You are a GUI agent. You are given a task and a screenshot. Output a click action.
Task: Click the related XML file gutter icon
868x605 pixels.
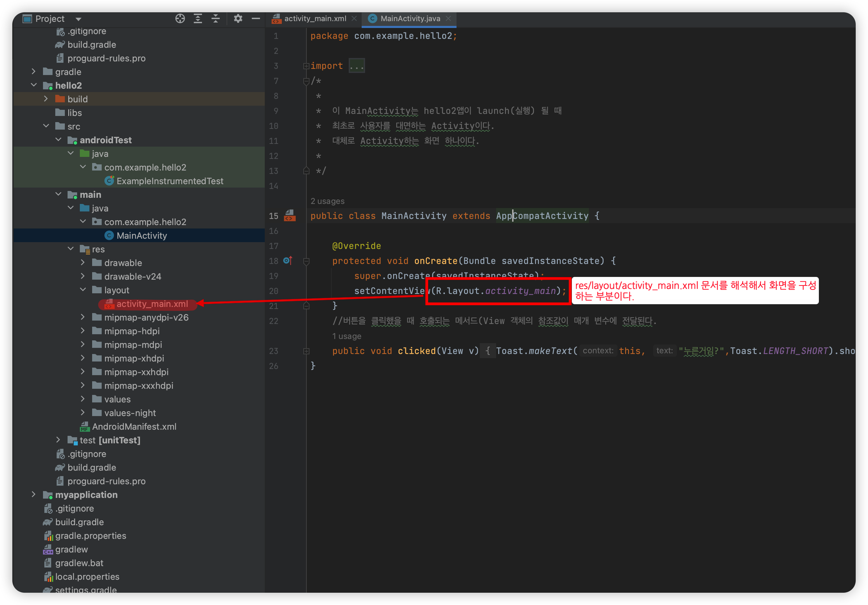click(x=290, y=216)
